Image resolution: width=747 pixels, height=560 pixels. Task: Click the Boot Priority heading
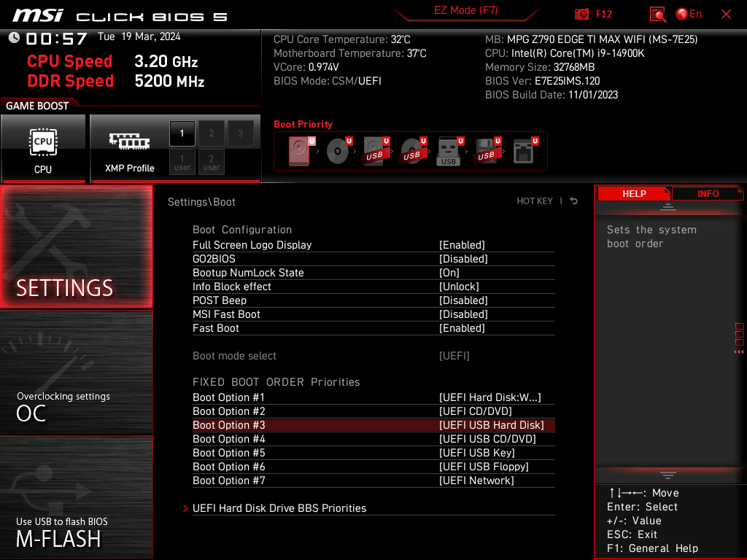[303, 124]
